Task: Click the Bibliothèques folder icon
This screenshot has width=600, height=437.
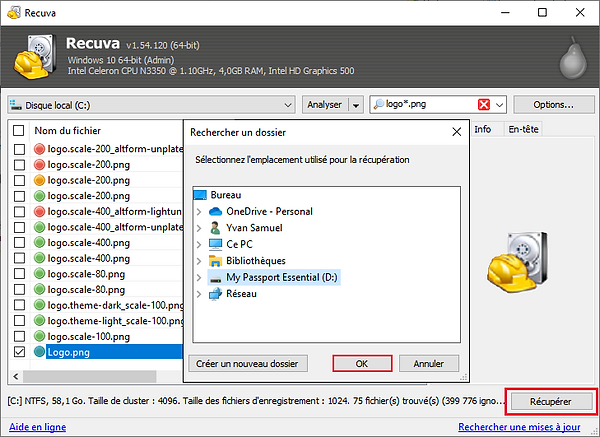Action: click(215, 261)
